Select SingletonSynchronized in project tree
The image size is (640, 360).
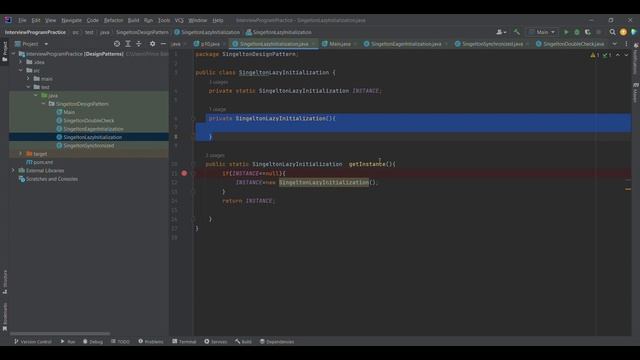(x=89, y=145)
